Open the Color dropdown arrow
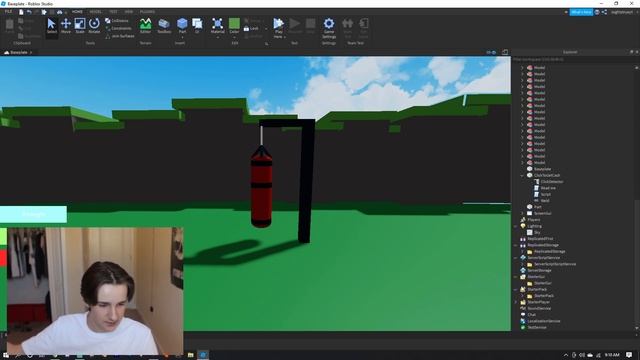The width and height of the screenshot is (640, 360). (x=234, y=37)
